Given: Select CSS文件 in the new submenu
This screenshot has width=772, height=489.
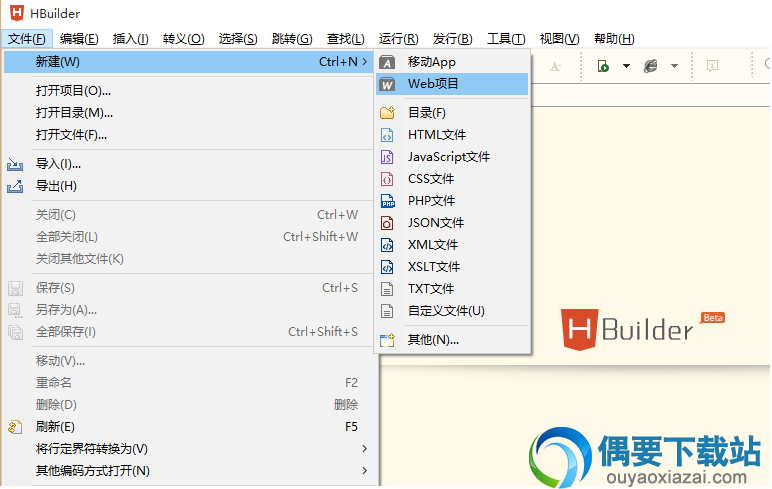Looking at the screenshot, I should [452, 179].
